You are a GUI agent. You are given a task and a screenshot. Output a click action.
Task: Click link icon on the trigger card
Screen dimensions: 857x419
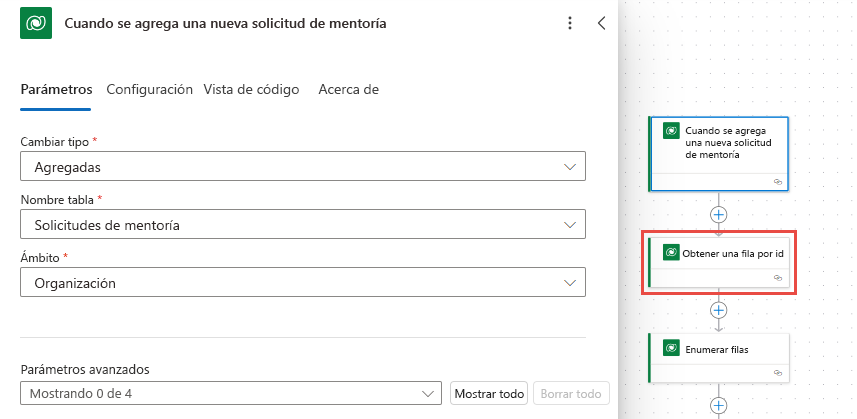click(778, 182)
